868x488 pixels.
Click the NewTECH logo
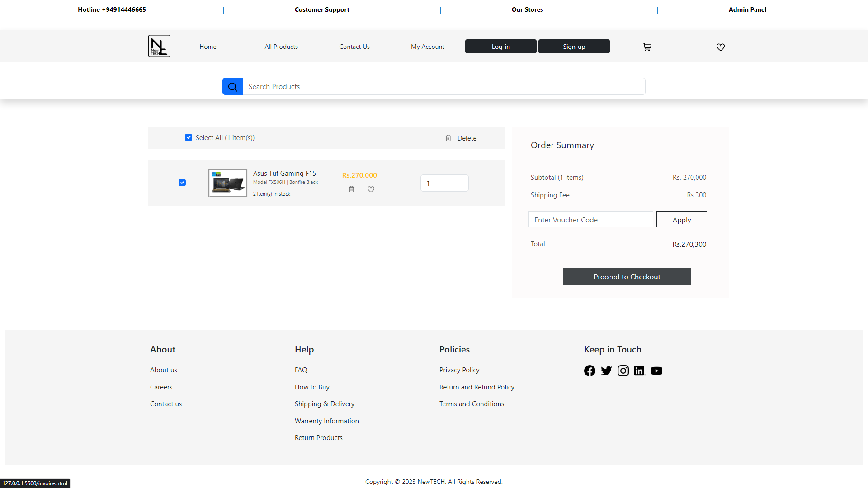click(159, 46)
